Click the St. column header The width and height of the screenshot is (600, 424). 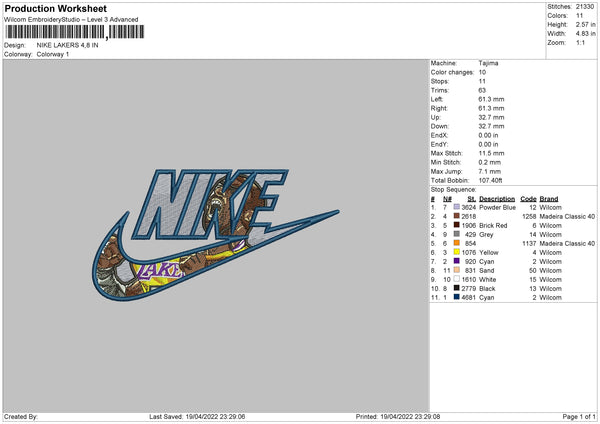tap(471, 199)
